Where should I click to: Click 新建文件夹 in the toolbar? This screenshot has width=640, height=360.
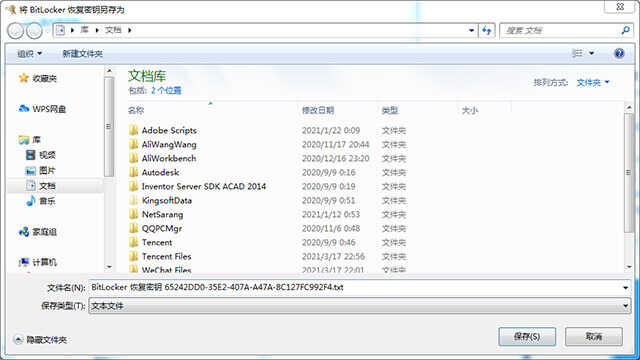click(x=82, y=53)
